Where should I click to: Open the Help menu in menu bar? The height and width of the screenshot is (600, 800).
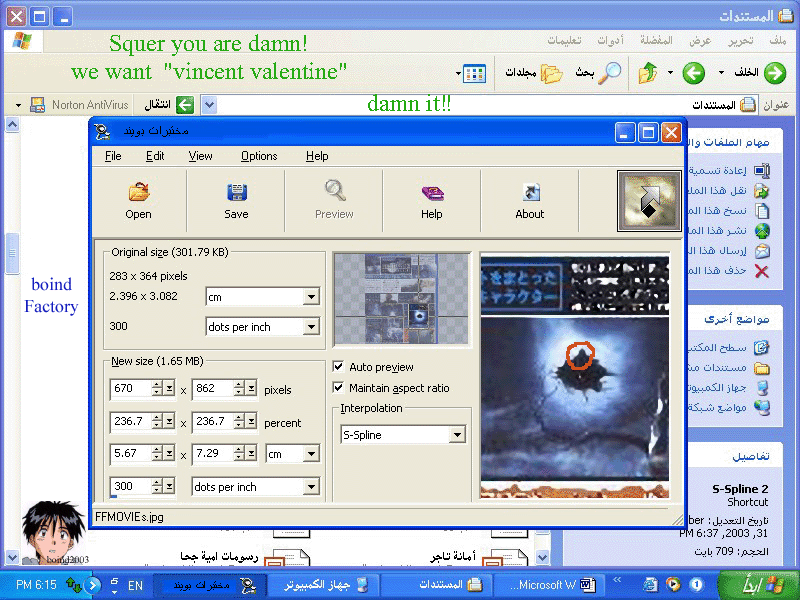[x=317, y=156]
